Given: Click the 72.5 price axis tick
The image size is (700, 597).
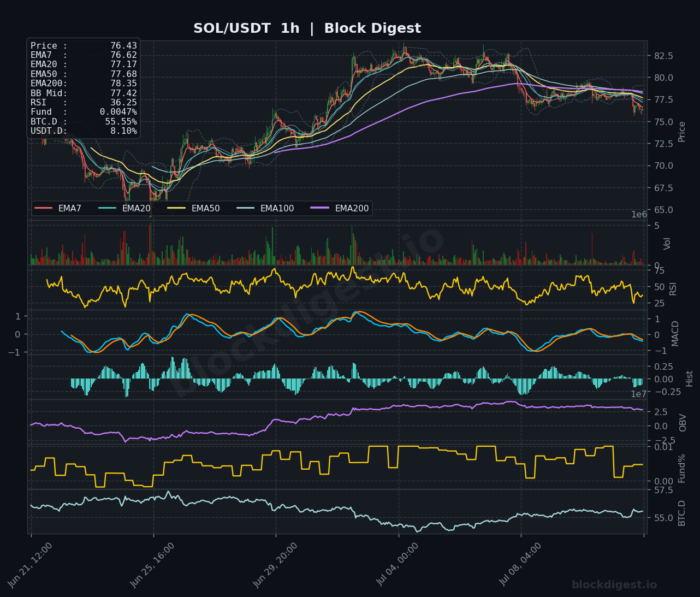Looking at the screenshot, I should [x=663, y=144].
